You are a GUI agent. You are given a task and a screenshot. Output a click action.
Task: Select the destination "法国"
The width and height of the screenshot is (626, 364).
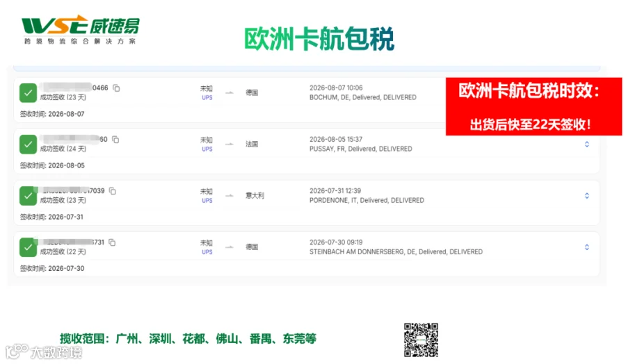tap(252, 144)
